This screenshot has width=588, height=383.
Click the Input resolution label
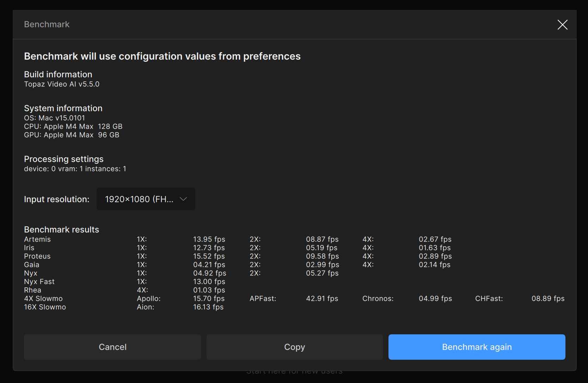57,199
